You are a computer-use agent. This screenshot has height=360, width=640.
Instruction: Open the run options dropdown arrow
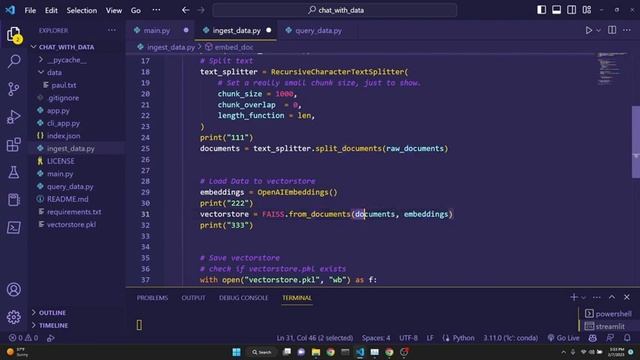coord(598,30)
